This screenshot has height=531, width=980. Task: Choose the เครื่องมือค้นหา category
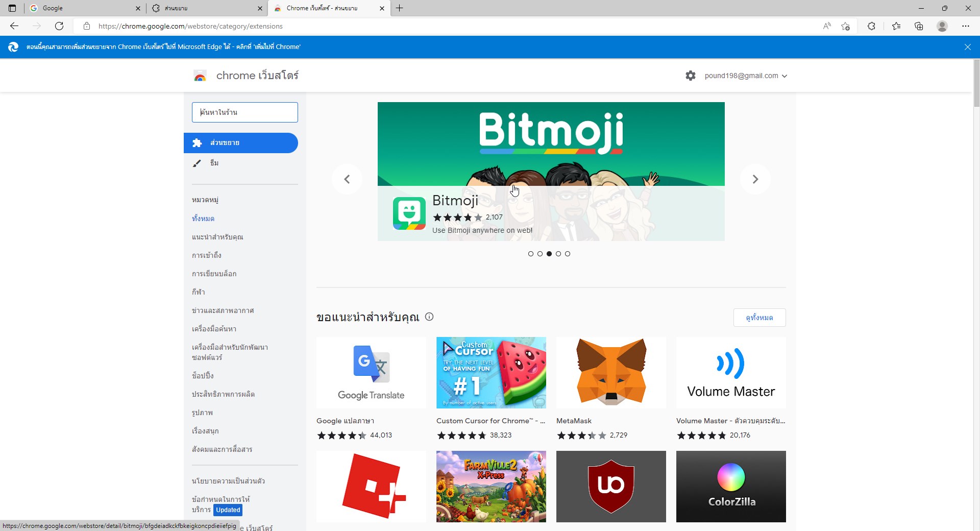(x=214, y=329)
